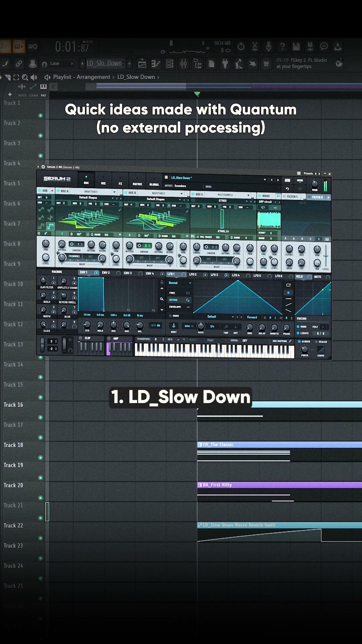Click the Presets label in plugin title bar

coord(308,173)
